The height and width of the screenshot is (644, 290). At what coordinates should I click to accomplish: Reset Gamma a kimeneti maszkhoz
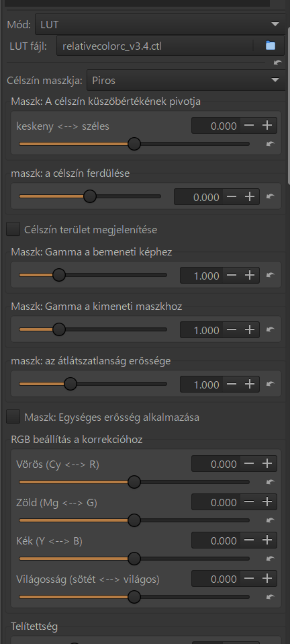coord(270,329)
